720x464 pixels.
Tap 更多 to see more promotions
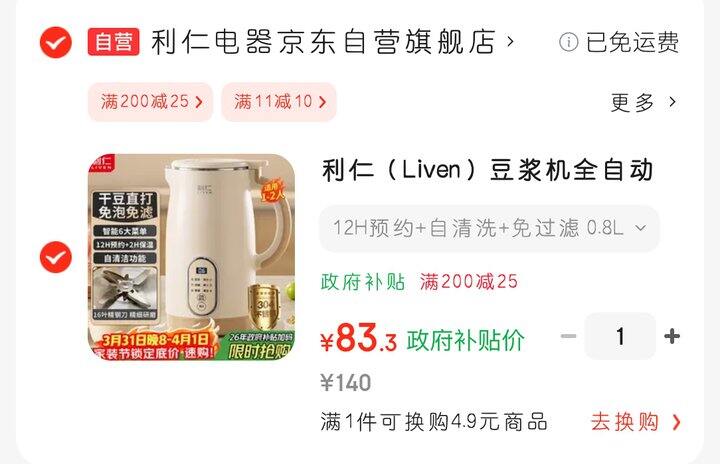[632, 102]
